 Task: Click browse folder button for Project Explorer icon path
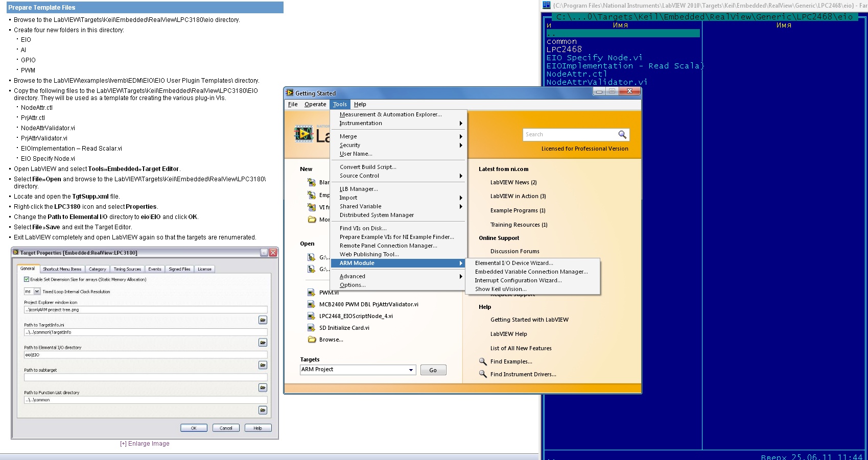(263, 320)
